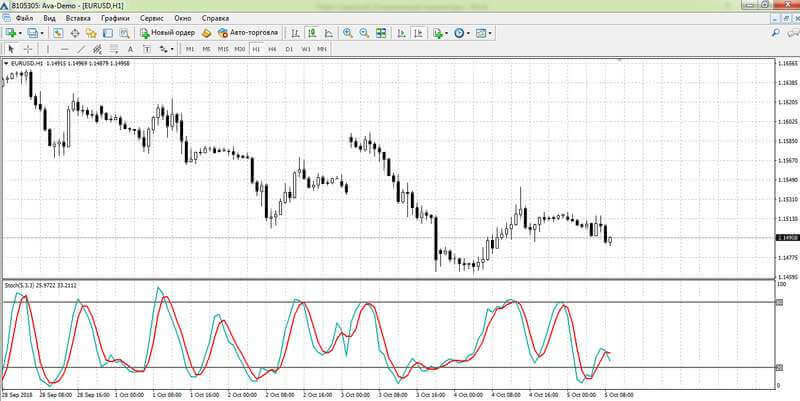Expand the Indicators dropdown arrow
The height and width of the screenshot is (401, 800).
pos(446,34)
